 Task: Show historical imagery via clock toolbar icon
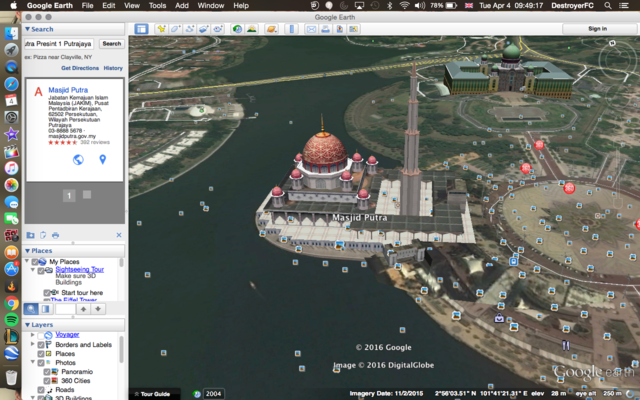click(x=237, y=29)
